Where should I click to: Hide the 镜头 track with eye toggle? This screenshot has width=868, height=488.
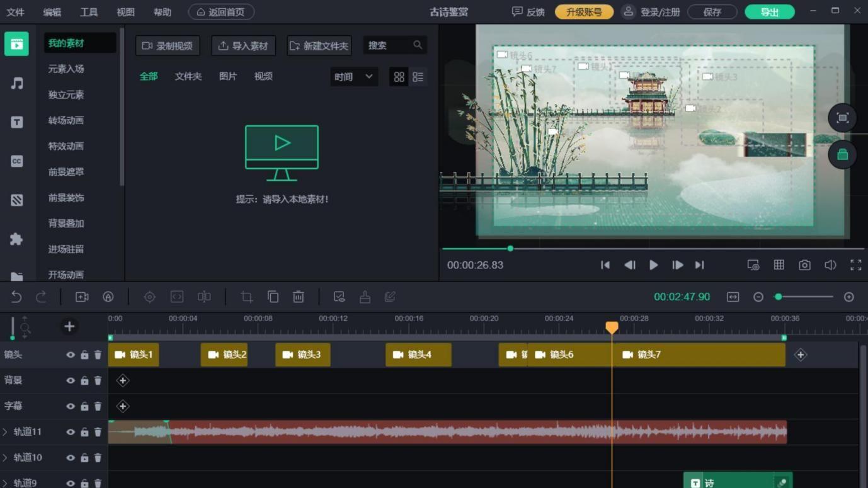(x=71, y=355)
